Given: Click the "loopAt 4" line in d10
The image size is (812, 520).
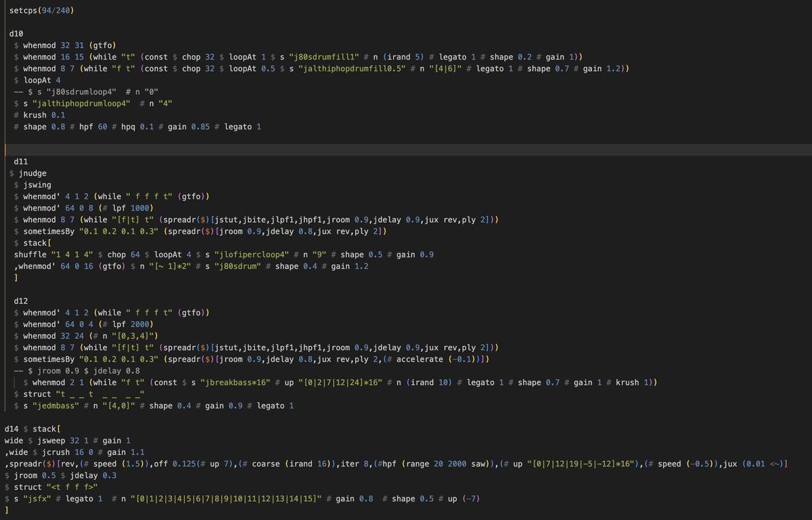Looking at the screenshot, I should pyautogui.click(x=37, y=80).
